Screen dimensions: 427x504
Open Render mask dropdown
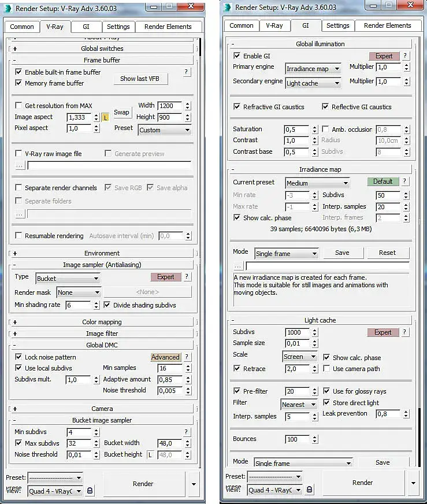(79, 292)
